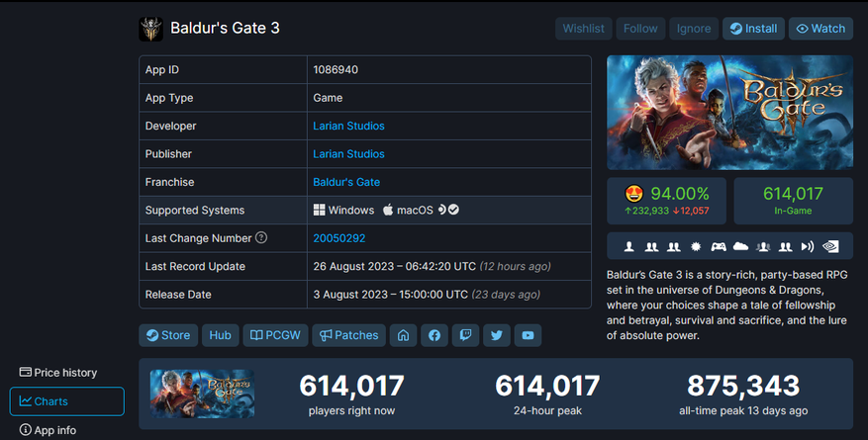Open change number 20050292 link
This screenshot has height=440, width=868.
tap(339, 238)
